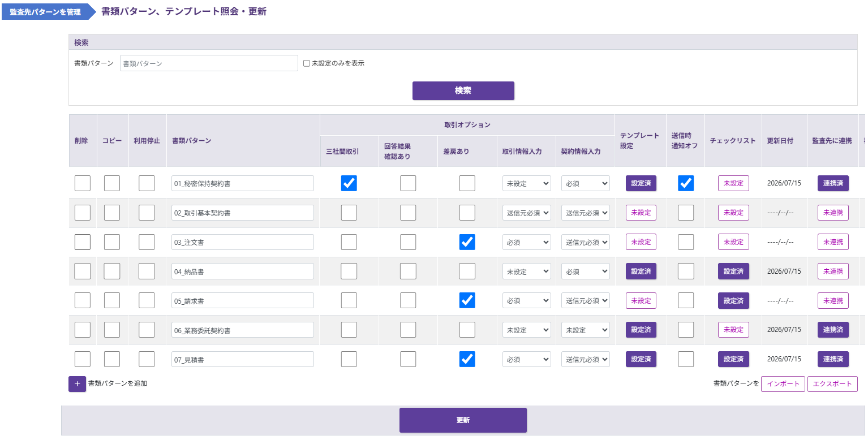
Task: Click the 更新 button at bottom
Action: pyautogui.click(x=463, y=420)
